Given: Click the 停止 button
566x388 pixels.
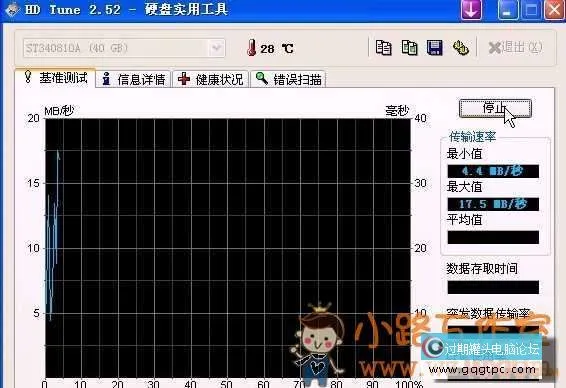Looking at the screenshot, I should click(x=495, y=108).
